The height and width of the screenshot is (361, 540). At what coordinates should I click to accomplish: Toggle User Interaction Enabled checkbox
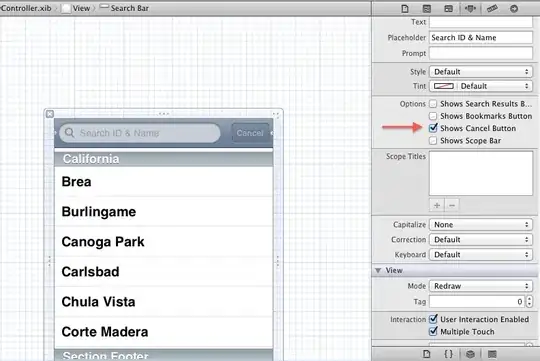433,319
